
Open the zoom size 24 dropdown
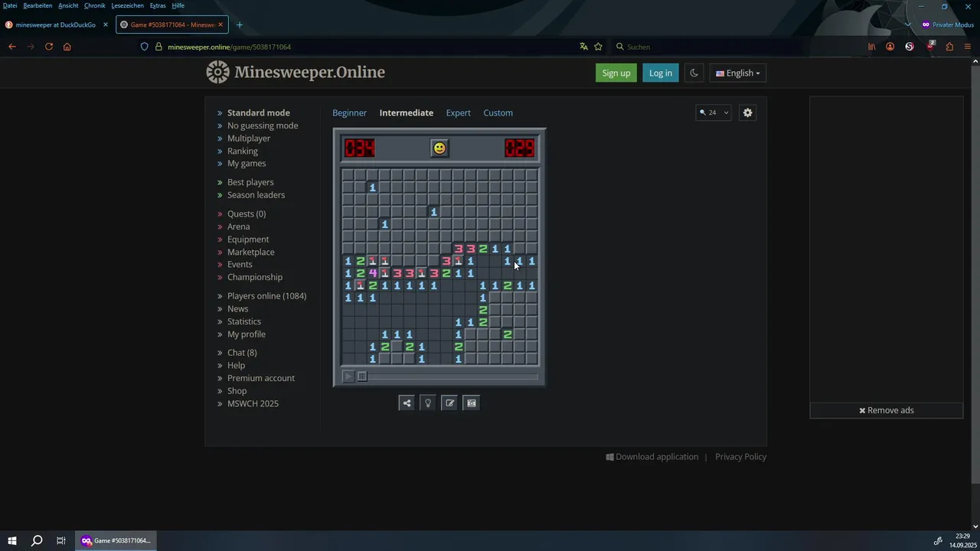713,112
